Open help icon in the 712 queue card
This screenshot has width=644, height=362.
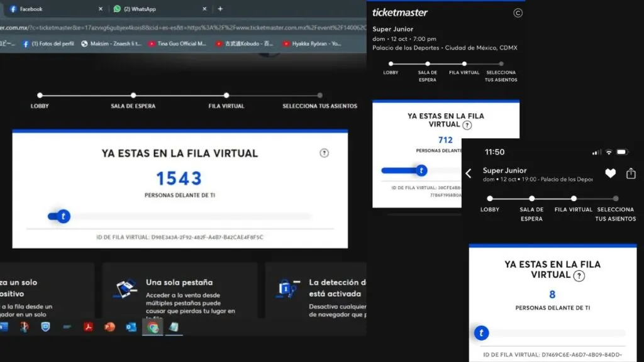point(467,125)
